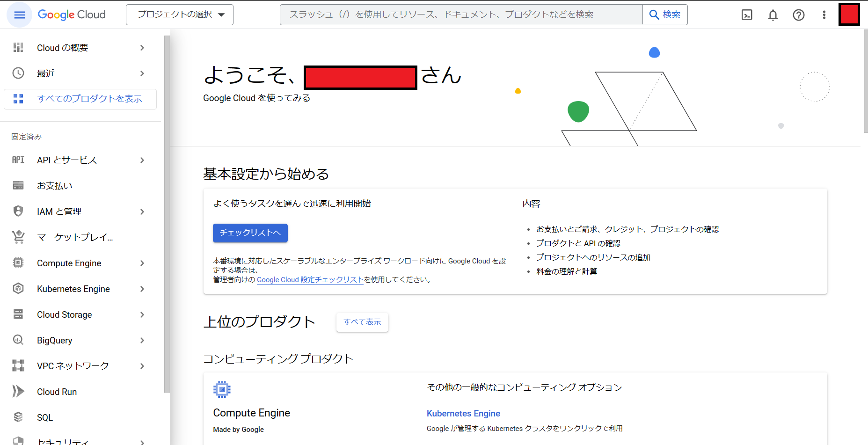The width and height of the screenshot is (868, 445).
Task: Open the account avatar in top right
Action: [x=849, y=15]
